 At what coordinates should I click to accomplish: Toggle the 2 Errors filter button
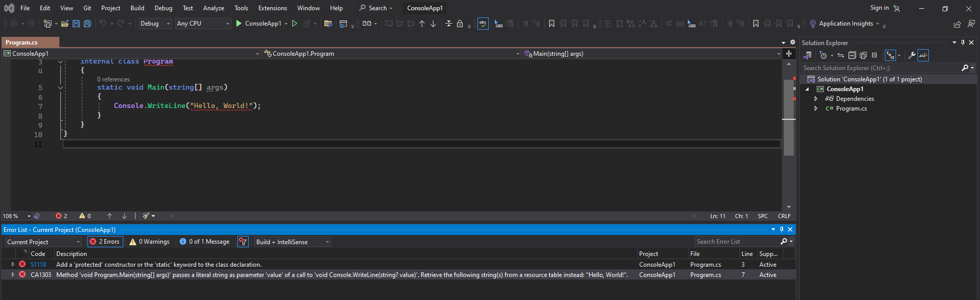click(x=105, y=242)
